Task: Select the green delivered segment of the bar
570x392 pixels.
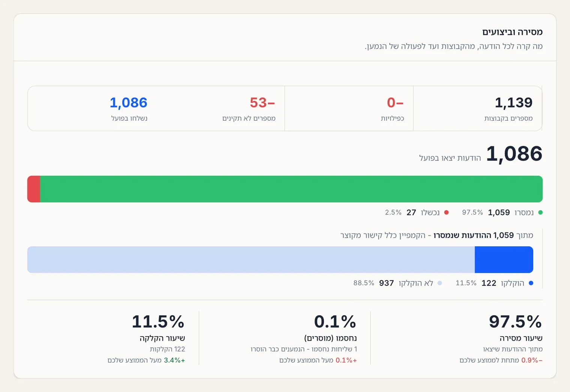Action: (x=291, y=189)
